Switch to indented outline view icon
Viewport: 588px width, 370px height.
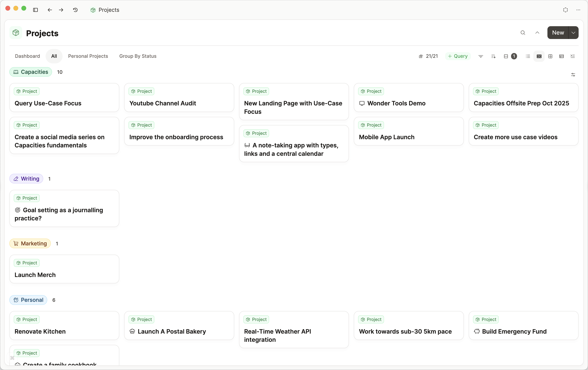(x=573, y=56)
